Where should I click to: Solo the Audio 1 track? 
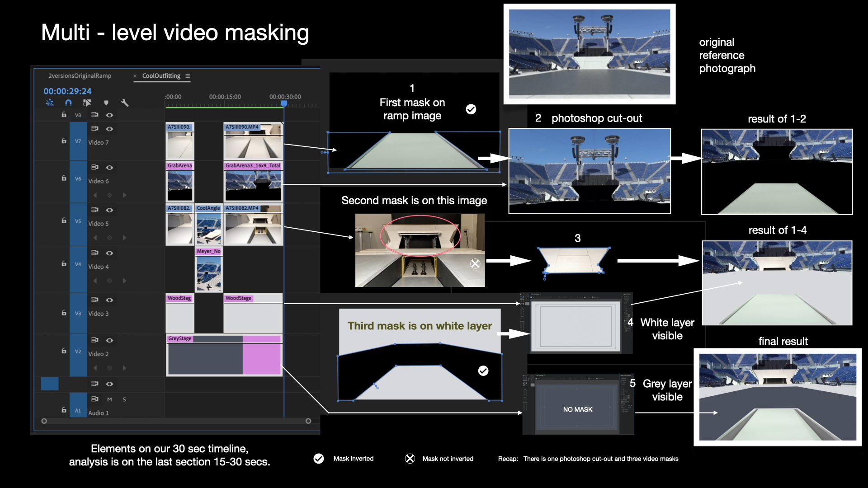coord(124,399)
